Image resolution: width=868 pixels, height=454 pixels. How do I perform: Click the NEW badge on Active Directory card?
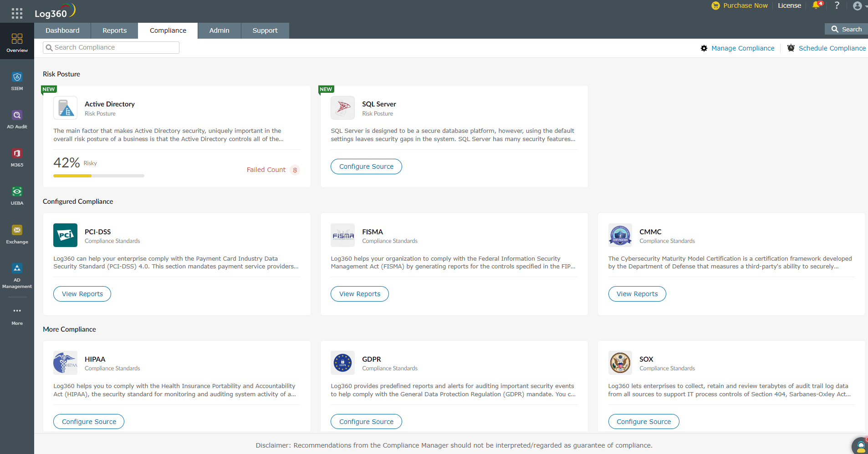(49, 89)
